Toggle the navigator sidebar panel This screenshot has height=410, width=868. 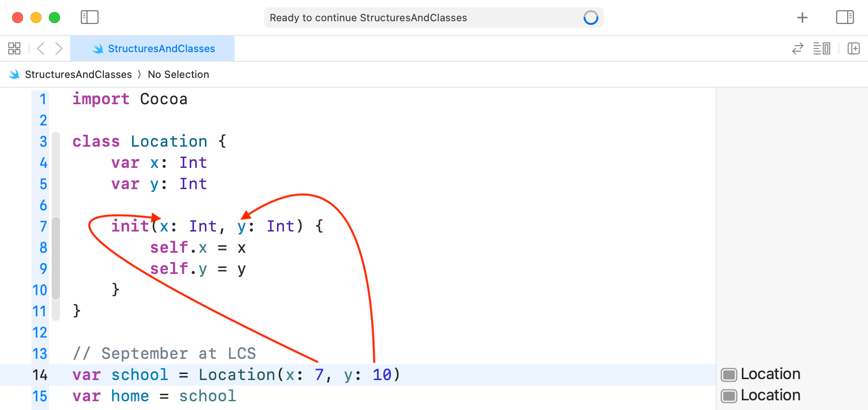(x=90, y=18)
